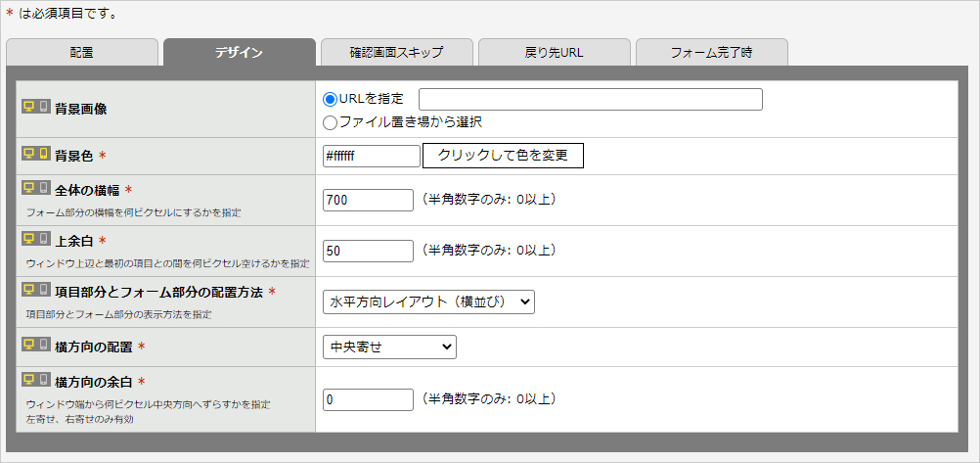980x463 pixels.
Task: Click the desktop icon beside 背景画像
Action: pos(29,107)
